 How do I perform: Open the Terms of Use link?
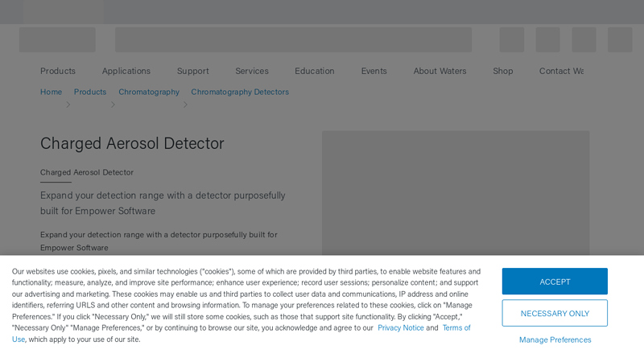click(x=456, y=328)
